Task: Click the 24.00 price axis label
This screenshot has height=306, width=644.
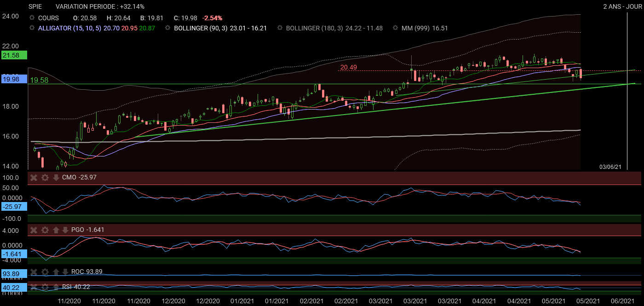Action: pyautogui.click(x=11, y=16)
